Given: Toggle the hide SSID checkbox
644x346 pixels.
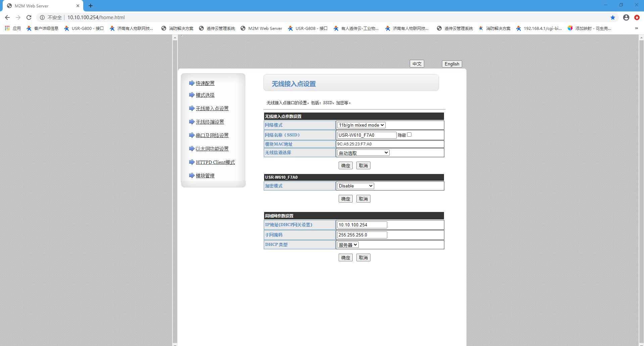Looking at the screenshot, I should click(x=409, y=135).
